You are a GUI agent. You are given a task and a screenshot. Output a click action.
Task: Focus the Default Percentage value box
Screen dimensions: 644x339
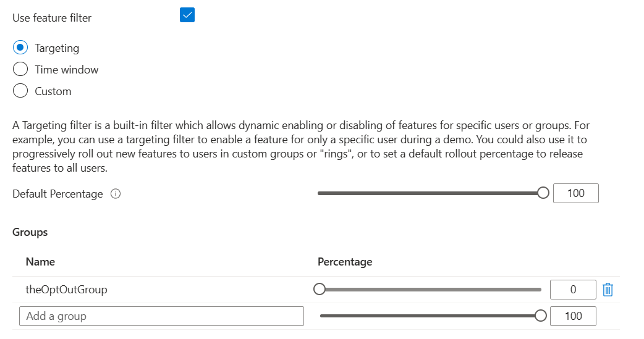[576, 193]
